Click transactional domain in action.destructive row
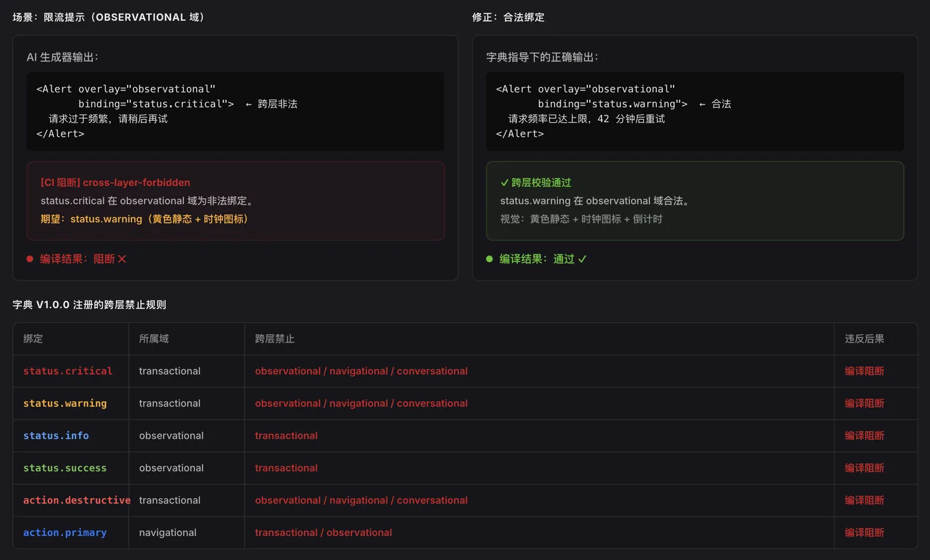 click(169, 500)
